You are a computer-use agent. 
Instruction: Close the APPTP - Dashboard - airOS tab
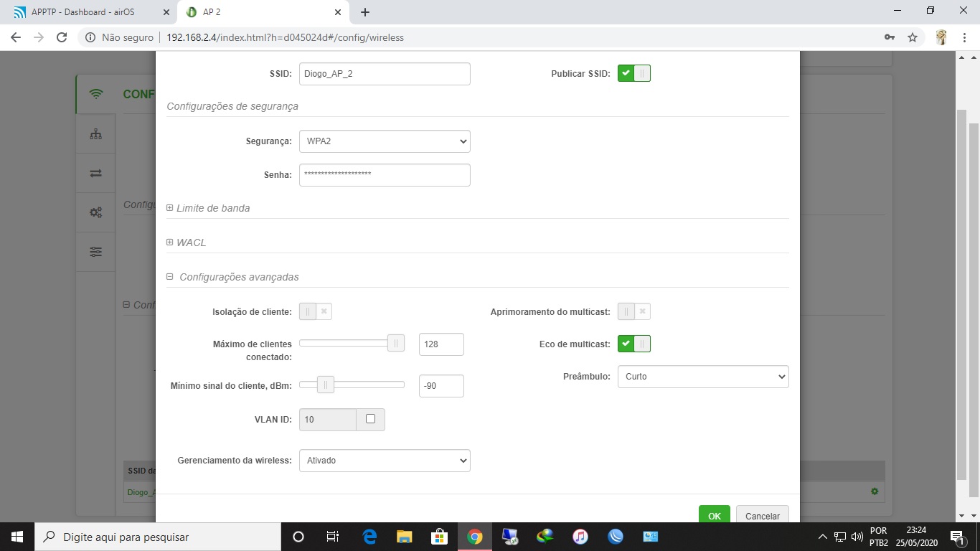point(166,12)
